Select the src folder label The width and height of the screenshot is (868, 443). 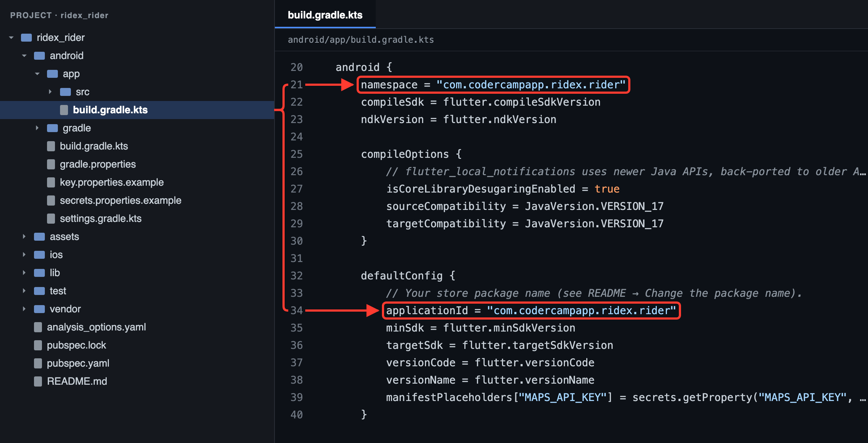[x=82, y=92]
